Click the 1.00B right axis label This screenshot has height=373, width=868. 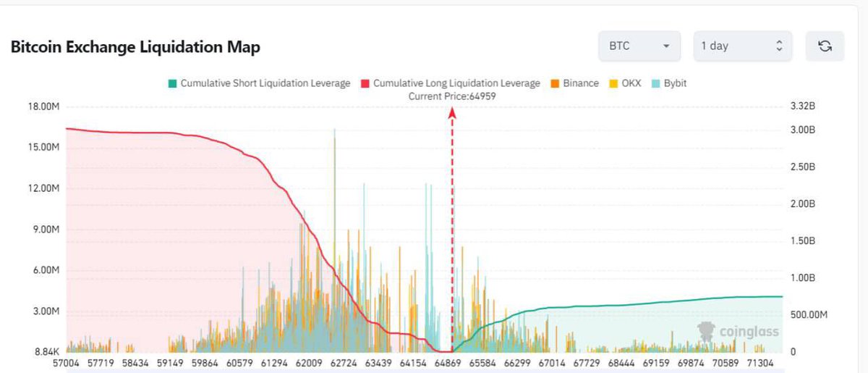coord(803,277)
